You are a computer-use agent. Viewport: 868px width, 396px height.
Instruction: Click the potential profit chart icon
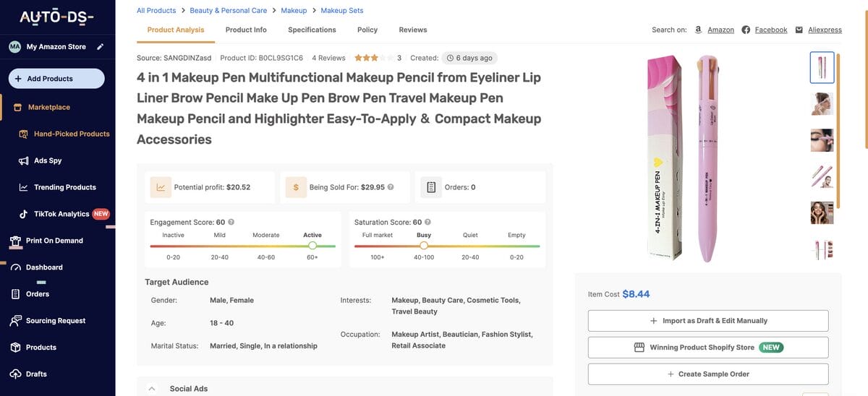coord(161,187)
